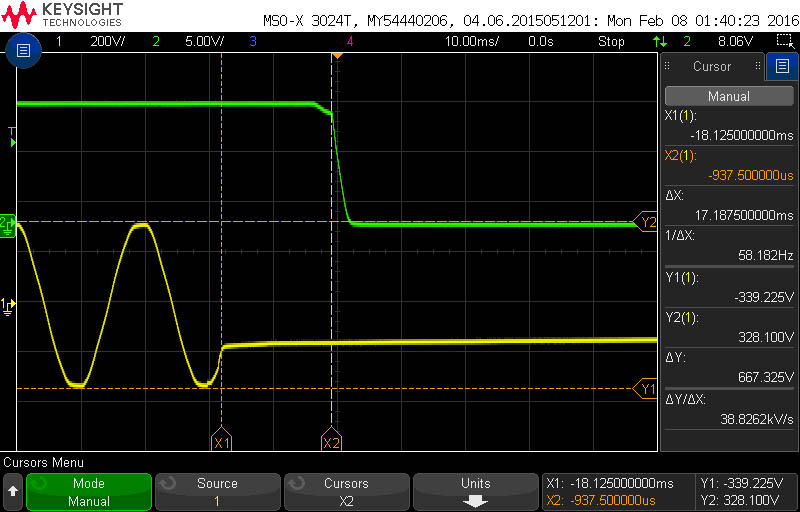Open the Units softkey
This screenshot has width=800, height=512.
(x=476, y=492)
